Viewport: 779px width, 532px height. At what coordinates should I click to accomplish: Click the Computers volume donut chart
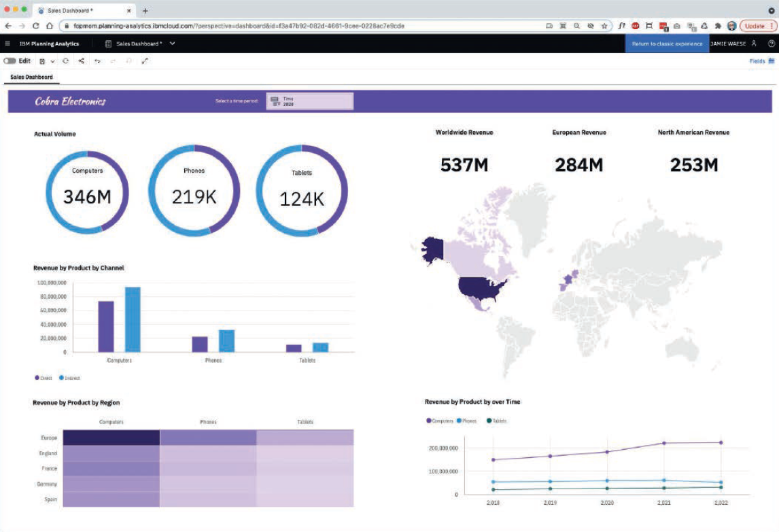point(88,192)
